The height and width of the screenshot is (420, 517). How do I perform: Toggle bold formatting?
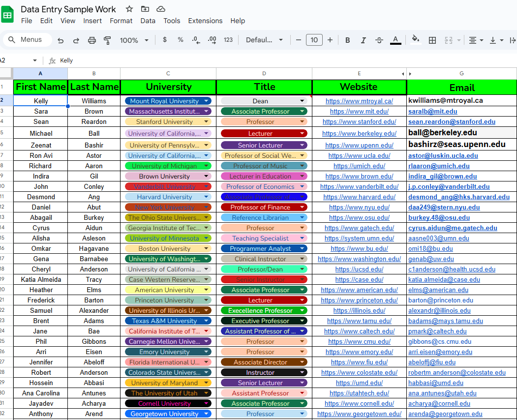click(347, 40)
